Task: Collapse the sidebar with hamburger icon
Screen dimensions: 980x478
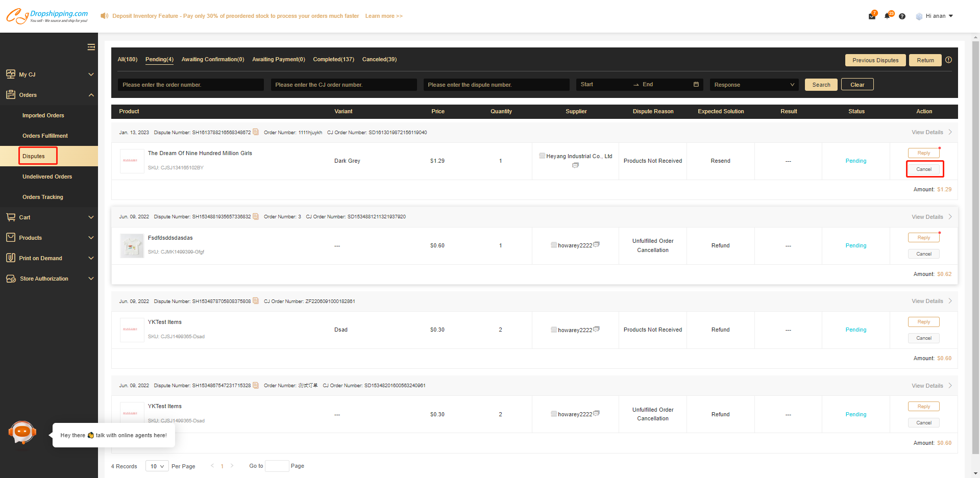Action: (91, 47)
